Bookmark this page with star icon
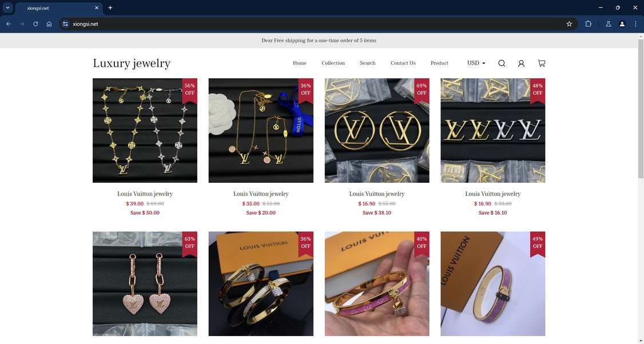 pos(569,24)
